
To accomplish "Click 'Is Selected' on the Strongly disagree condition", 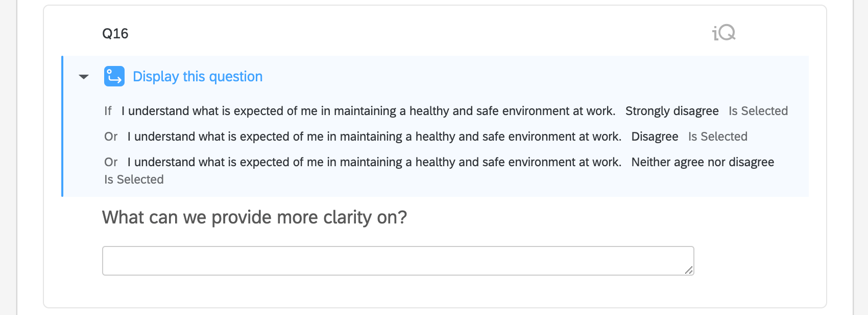I will pyautogui.click(x=757, y=110).
